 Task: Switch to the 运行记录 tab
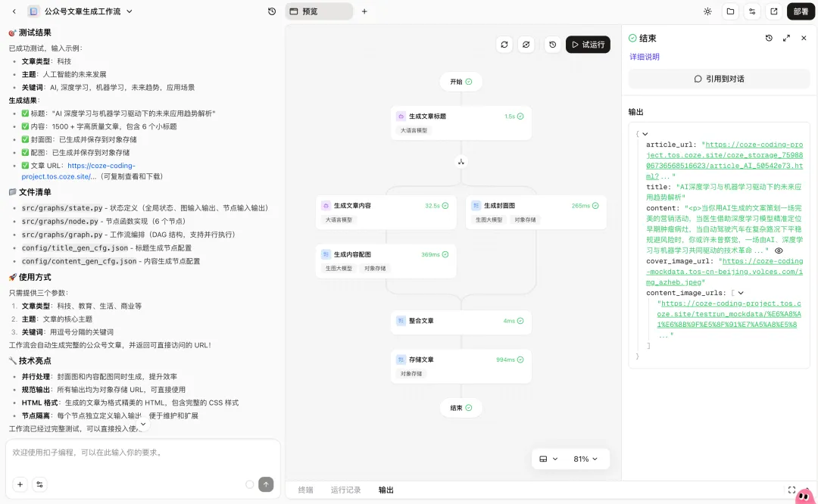click(x=345, y=490)
